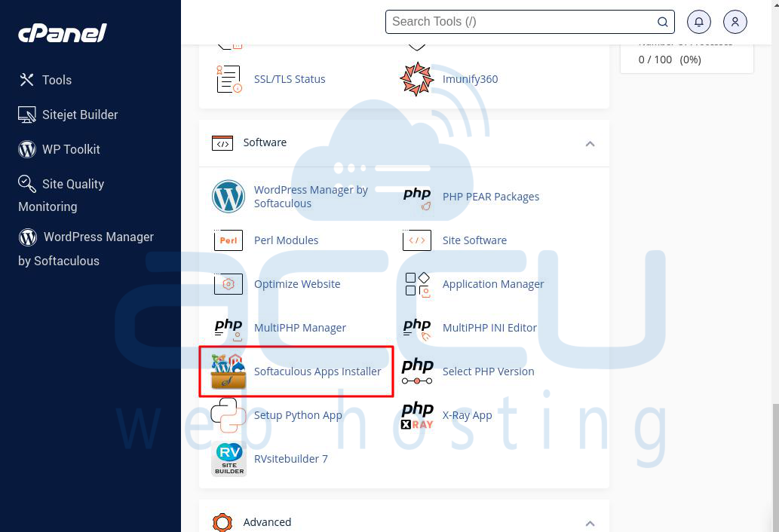
Task: Click the Software section header icon
Action: click(x=222, y=143)
